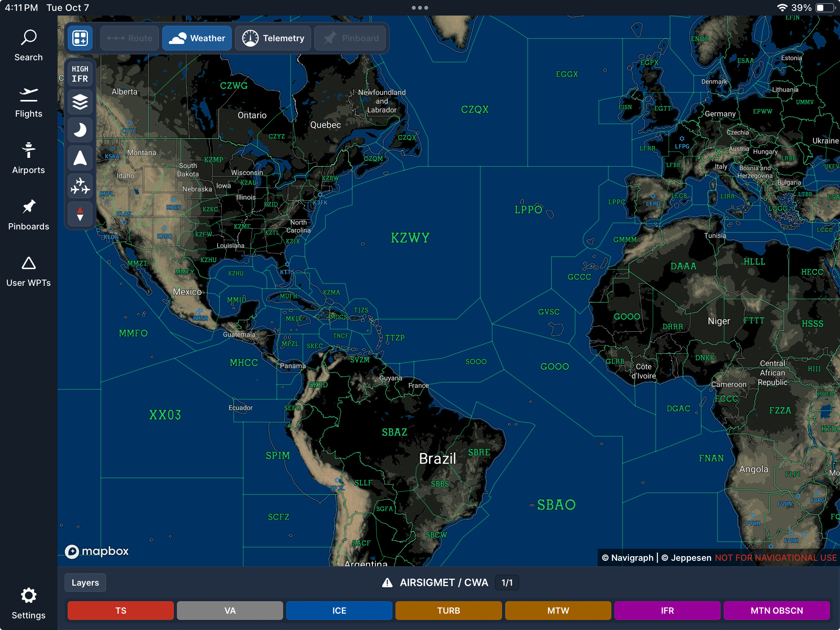Image resolution: width=840 pixels, height=630 pixels.
Task: Switch the HIGH IFR chart type
Action: (80, 74)
